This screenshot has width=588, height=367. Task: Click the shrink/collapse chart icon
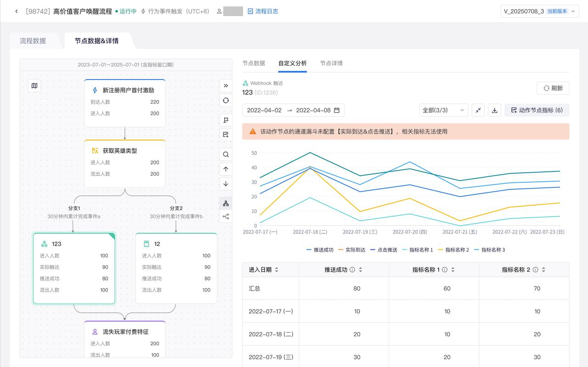pos(478,110)
